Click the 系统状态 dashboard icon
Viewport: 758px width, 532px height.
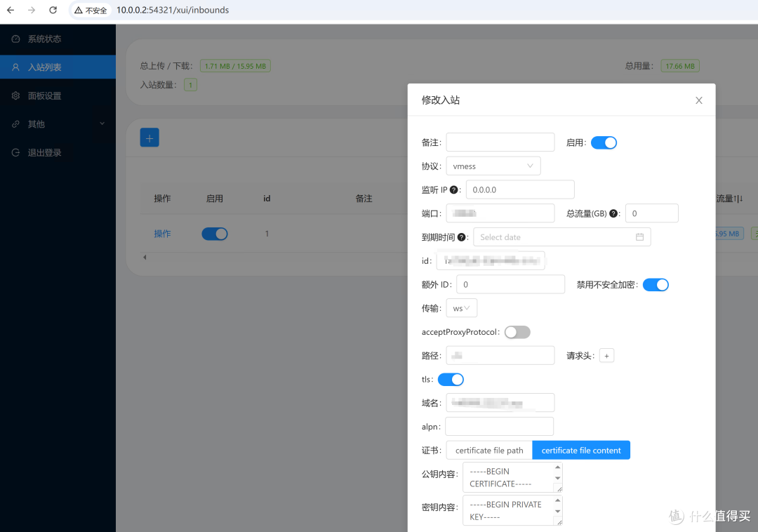point(15,39)
